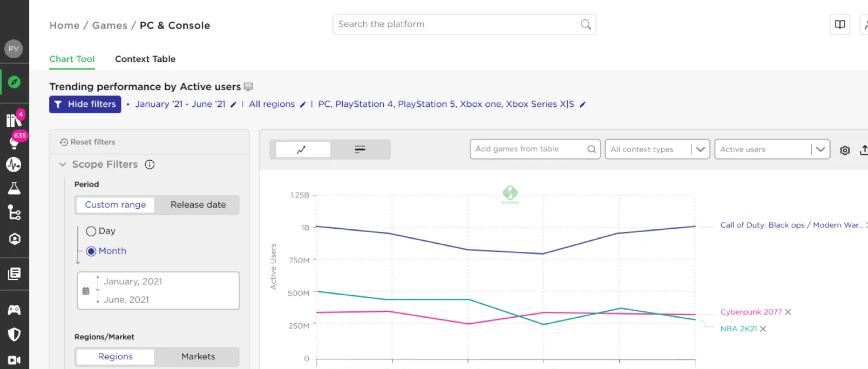This screenshot has height=369, width=868.
Task: Edit the date range with pencil icon
Action: pos(233,105)
